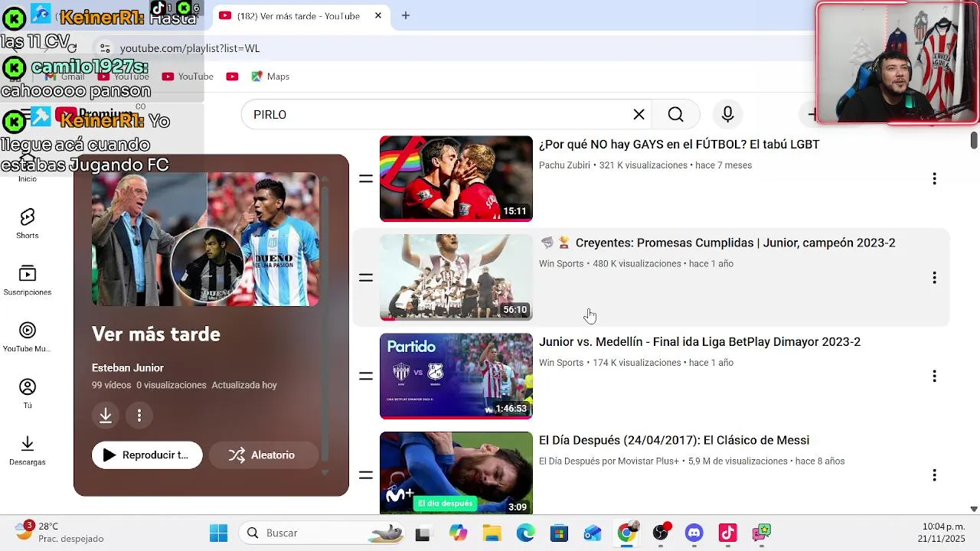Grab reorder handle of Junior vs. Medellín video
Image resolution: width=980 pixels, height=551 pixels.
point(366,377)
